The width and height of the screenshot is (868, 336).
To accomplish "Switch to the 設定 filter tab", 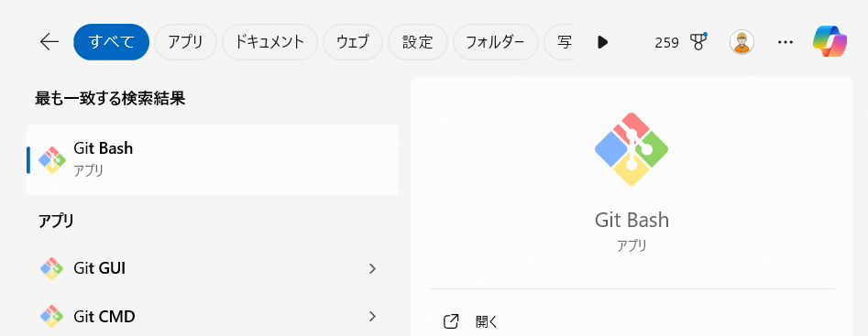I will (417, 42).
